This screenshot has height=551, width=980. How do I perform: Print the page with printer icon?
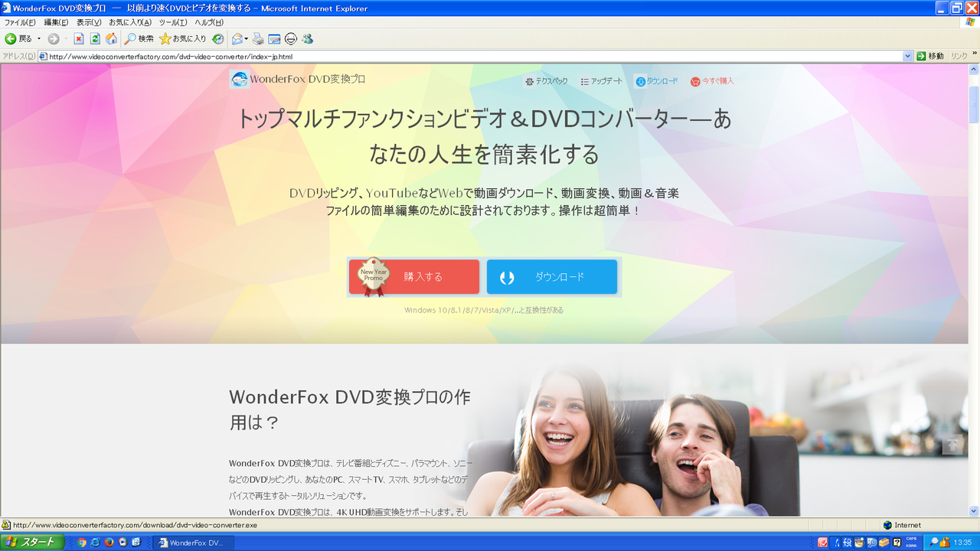pyautogui.click(x=258, y=38)
